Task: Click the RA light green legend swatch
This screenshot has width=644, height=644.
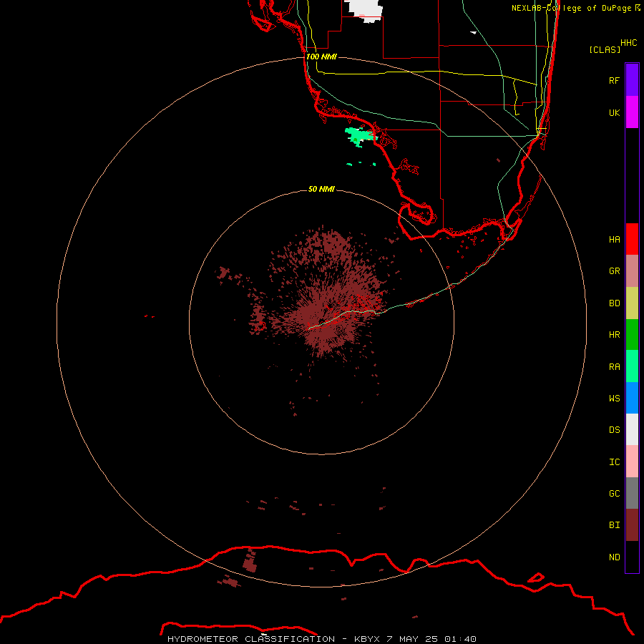Action: 632,366
